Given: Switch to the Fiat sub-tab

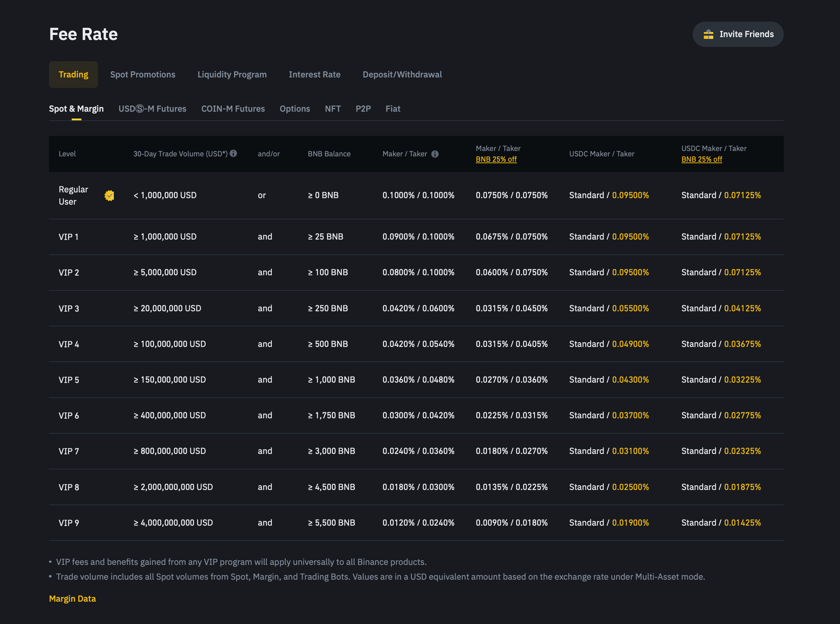Looking at the screenshot, I should tap(393, 109).
